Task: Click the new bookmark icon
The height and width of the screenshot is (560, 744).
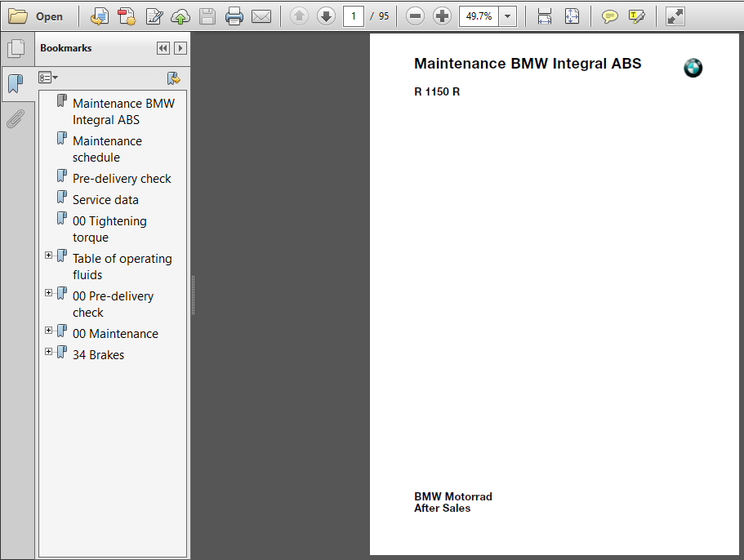Action: [x=174, y=78]
